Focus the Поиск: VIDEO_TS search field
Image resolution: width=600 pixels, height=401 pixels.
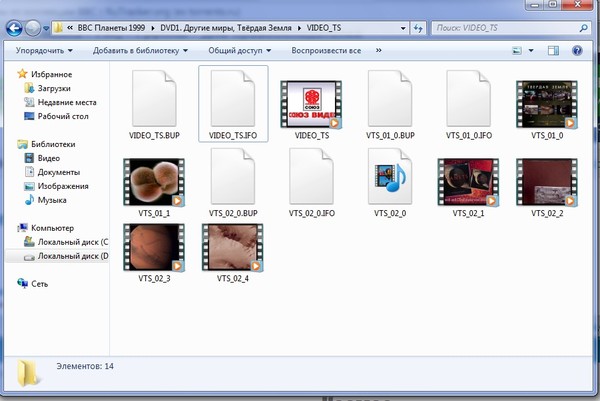(x=505, y=28)
